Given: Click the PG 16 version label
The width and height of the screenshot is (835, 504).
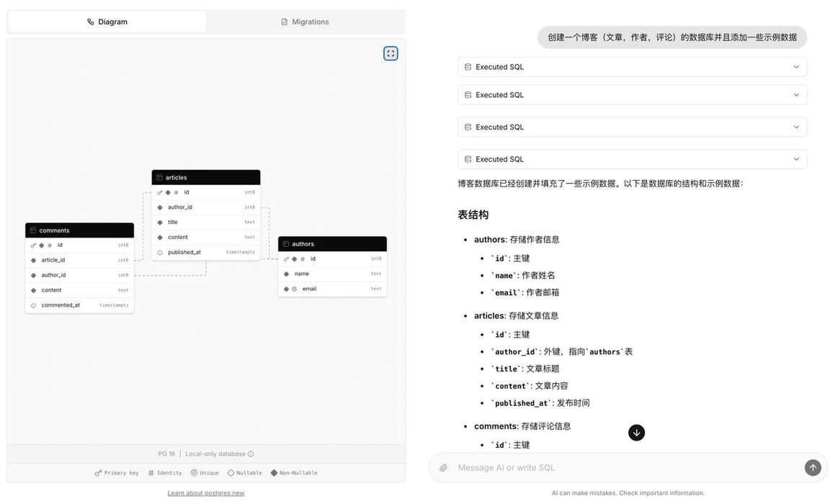Looking at the screenshot, I should [x=166, y=454].
